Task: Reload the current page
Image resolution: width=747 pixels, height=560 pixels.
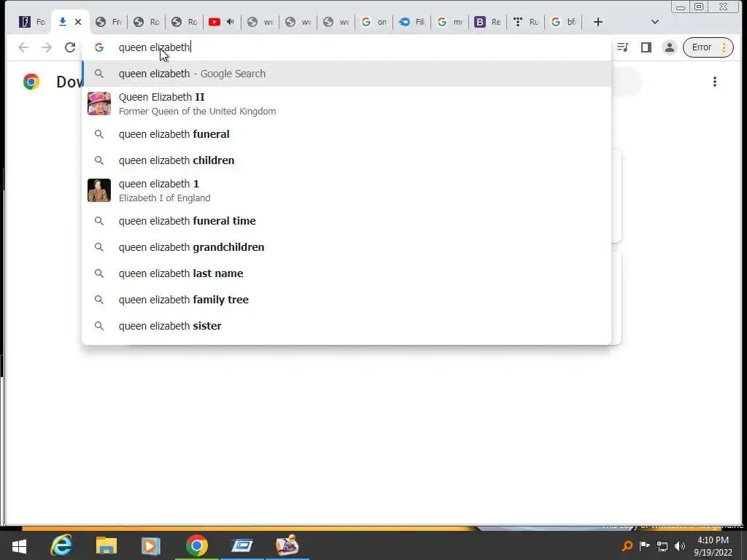Action: (70, 47)
